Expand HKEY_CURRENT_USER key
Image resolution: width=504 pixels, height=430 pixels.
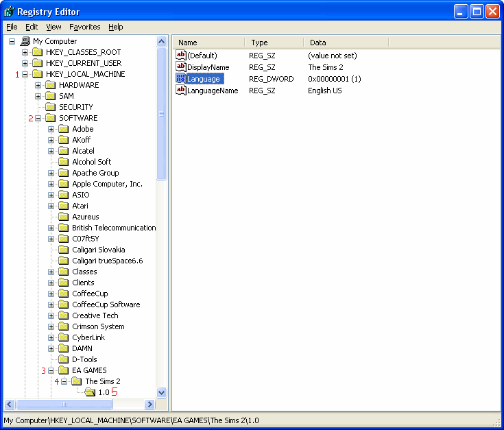25,63
